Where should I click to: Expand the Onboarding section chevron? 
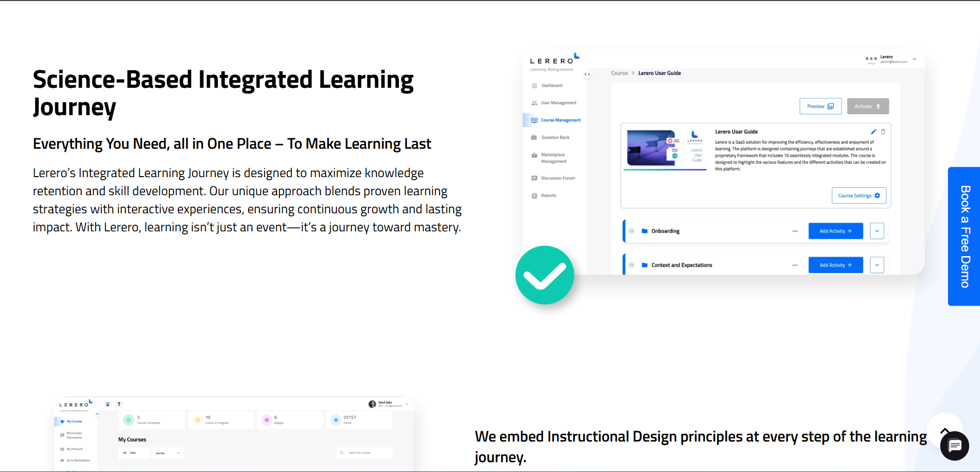(877, 231)
